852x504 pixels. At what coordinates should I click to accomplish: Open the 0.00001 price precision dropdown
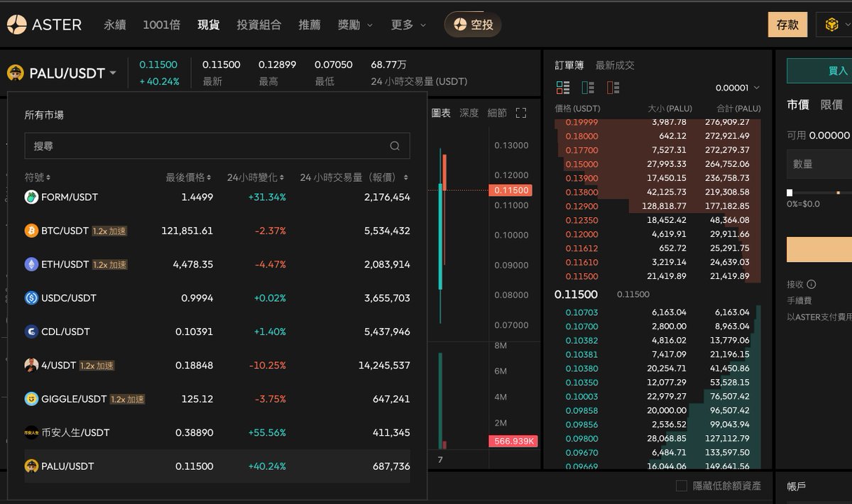point(736,87)
